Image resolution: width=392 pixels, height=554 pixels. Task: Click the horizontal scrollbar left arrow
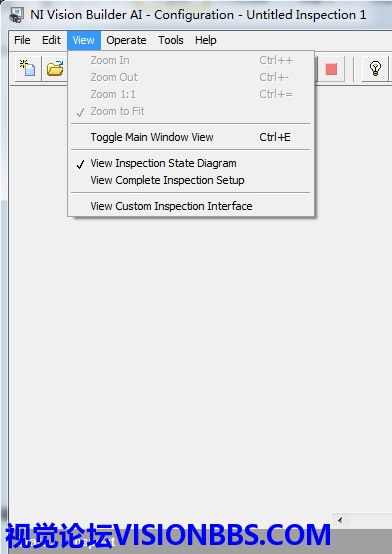click(340, 520)
